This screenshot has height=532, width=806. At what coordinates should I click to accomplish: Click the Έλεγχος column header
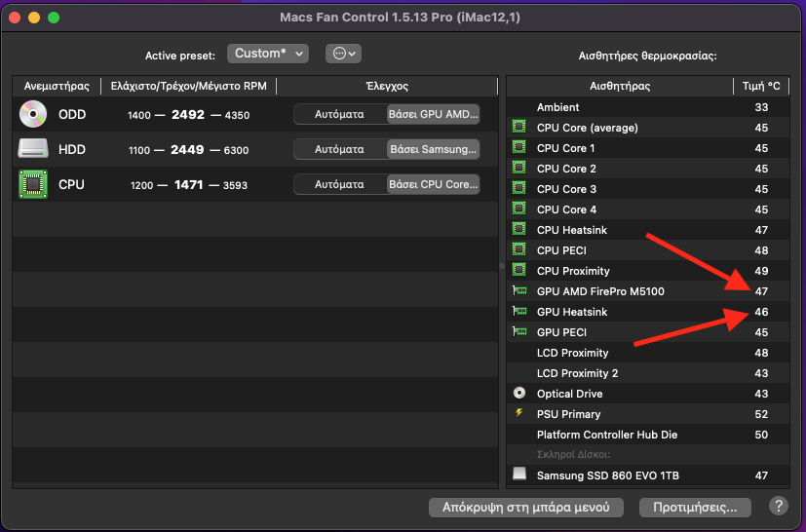[x=387, y=86]
